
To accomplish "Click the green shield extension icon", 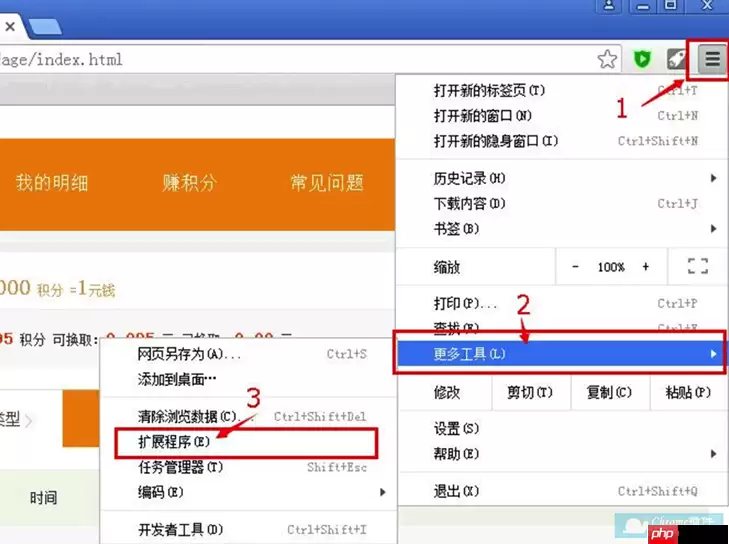I will tap(642, 59).
